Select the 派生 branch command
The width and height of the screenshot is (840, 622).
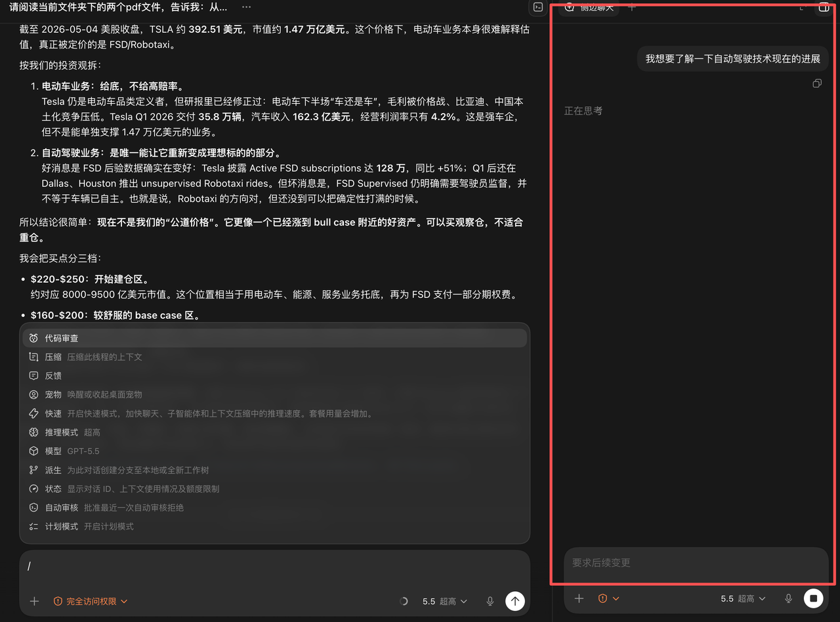(274, 470)
